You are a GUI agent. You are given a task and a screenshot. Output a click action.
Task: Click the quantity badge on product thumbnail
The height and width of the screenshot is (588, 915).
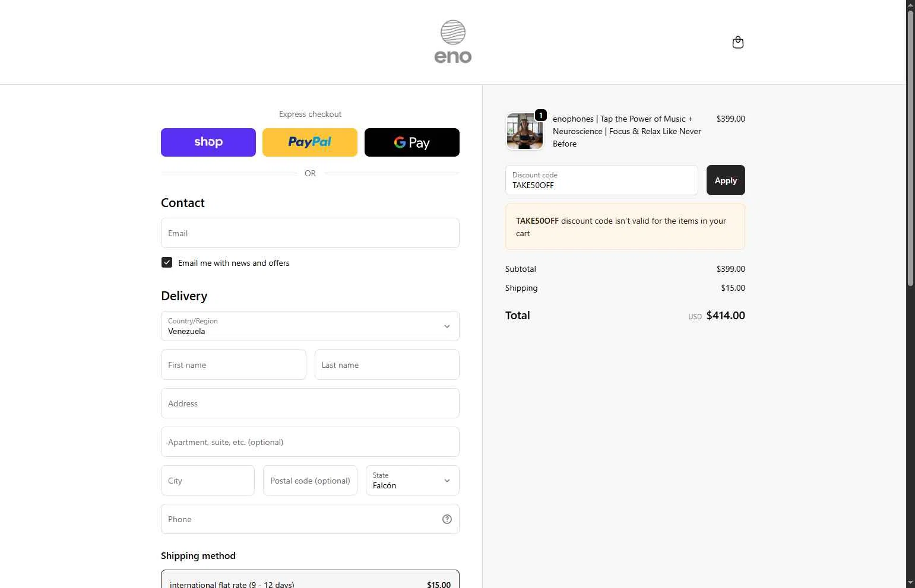coord(541,115)
